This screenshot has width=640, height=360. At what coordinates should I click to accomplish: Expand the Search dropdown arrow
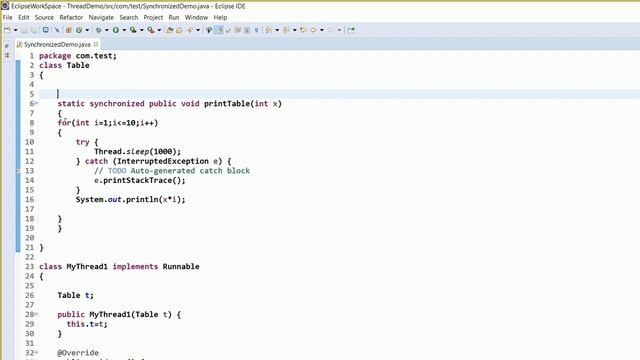(198, 30)
